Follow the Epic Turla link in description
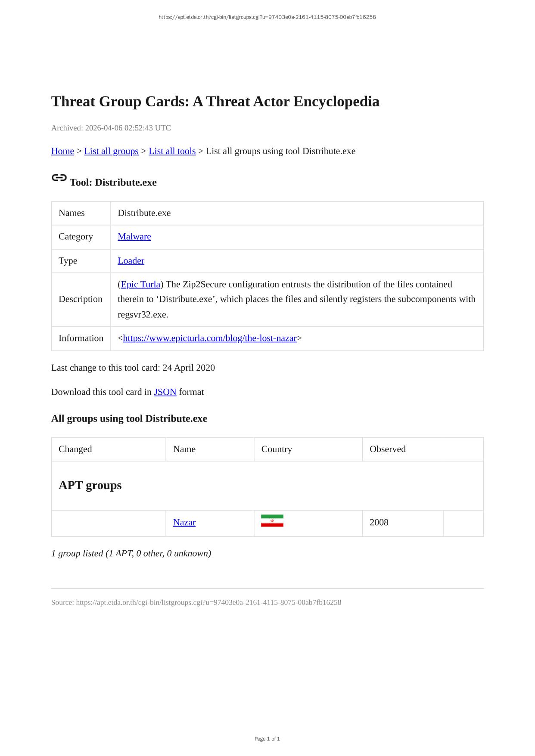Screen dimensions: 535x756 (140, 285)
